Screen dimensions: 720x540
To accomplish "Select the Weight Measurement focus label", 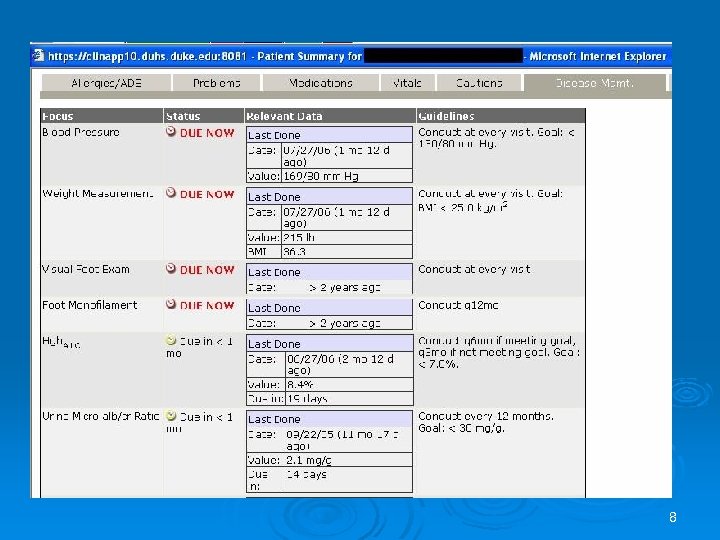I will [x=98, y=194].
